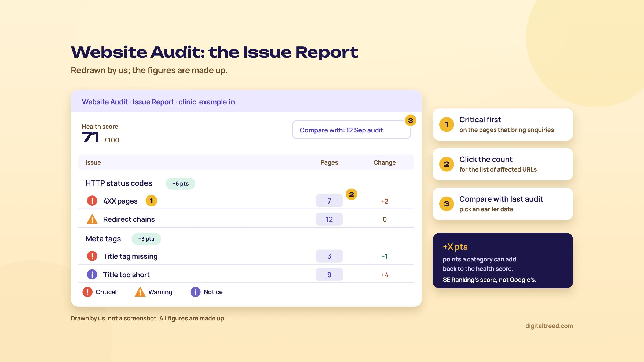Click the Pages column header
The width and height of the screenshot is (644, 362).
[x=329, y=162]
